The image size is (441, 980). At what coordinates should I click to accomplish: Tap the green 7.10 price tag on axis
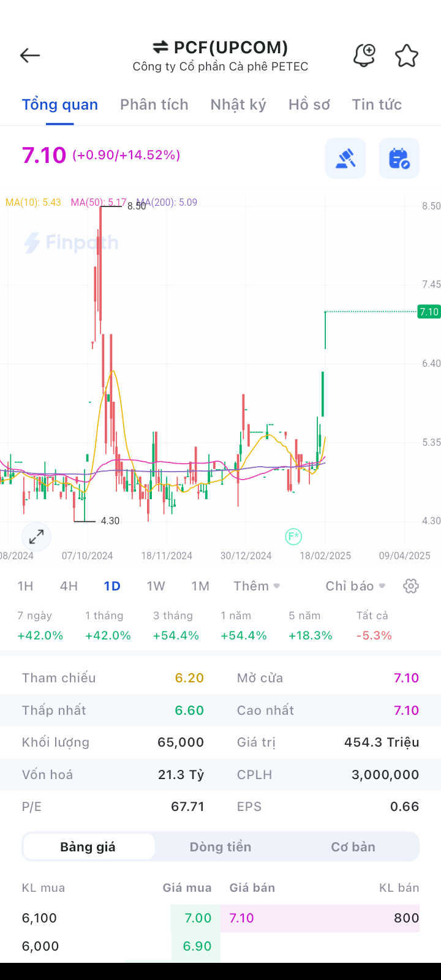pos(429,312)
